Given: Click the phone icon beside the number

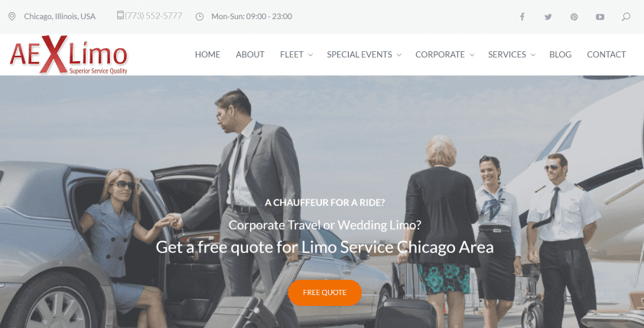Looking at the screenshot, I should (x=120, y=15).
